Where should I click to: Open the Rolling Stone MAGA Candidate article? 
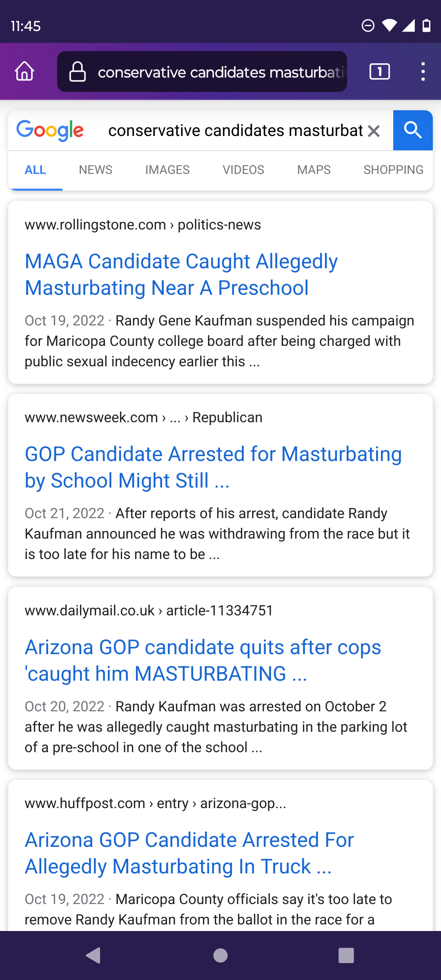click(181, 274)
